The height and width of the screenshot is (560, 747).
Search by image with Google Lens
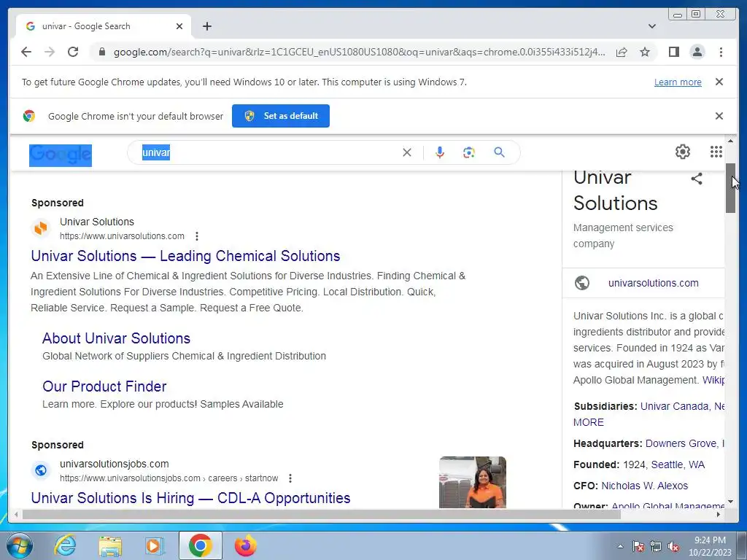click(x=469, y=152)
